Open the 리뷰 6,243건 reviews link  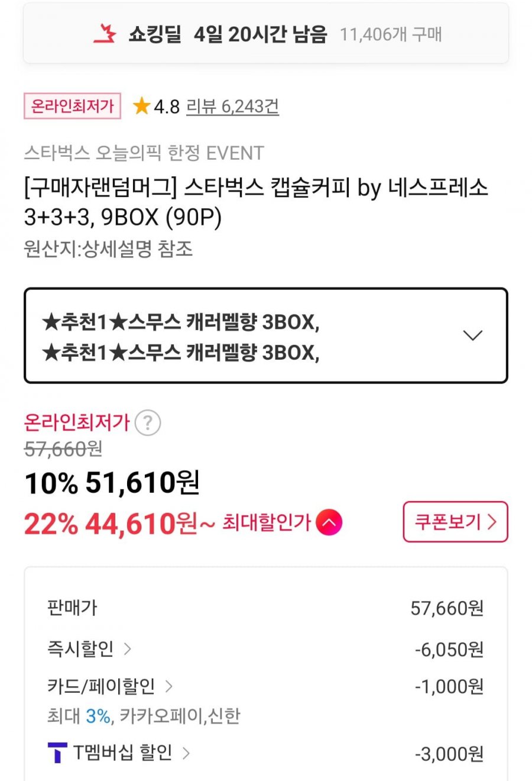232,106
